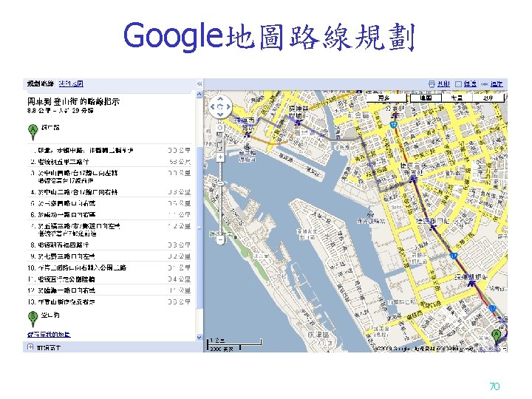Screen dimensions: 532x399
Task: Select direction step 3 about 台17線 left turn
Action: [x=109, y=177]
